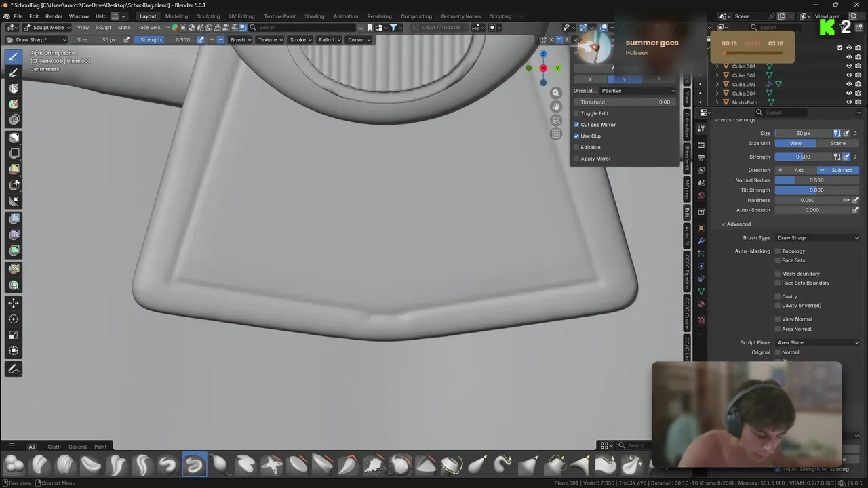Uncheck the Use Clip checkbox

pos(576,136)
